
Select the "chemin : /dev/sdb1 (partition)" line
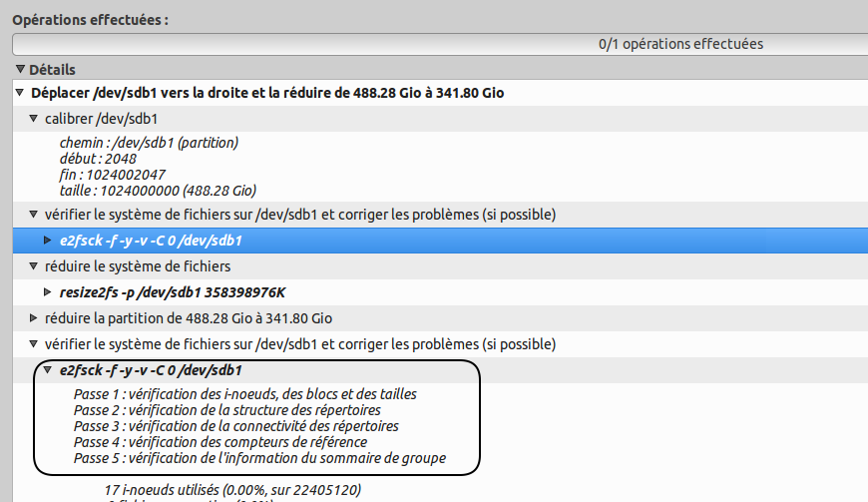pyautogui.click(x=149, y=143)
